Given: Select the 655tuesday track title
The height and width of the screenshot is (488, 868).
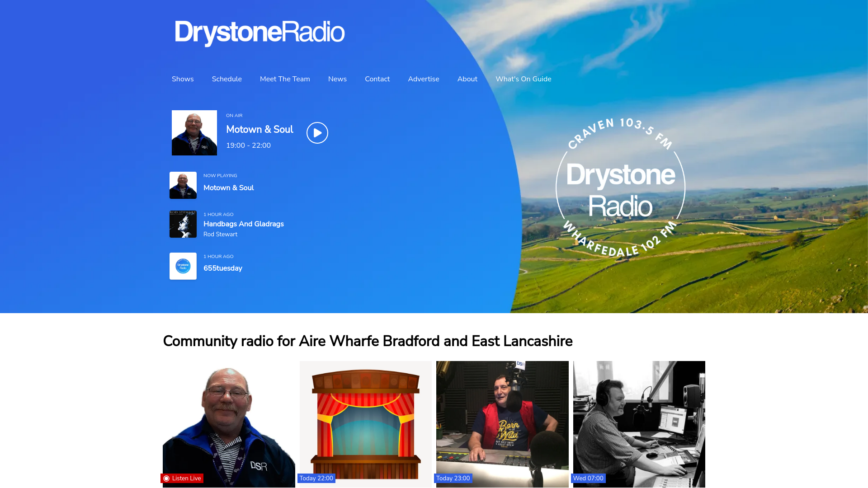Looking at the screenshot, I should [x=223, y=268].
